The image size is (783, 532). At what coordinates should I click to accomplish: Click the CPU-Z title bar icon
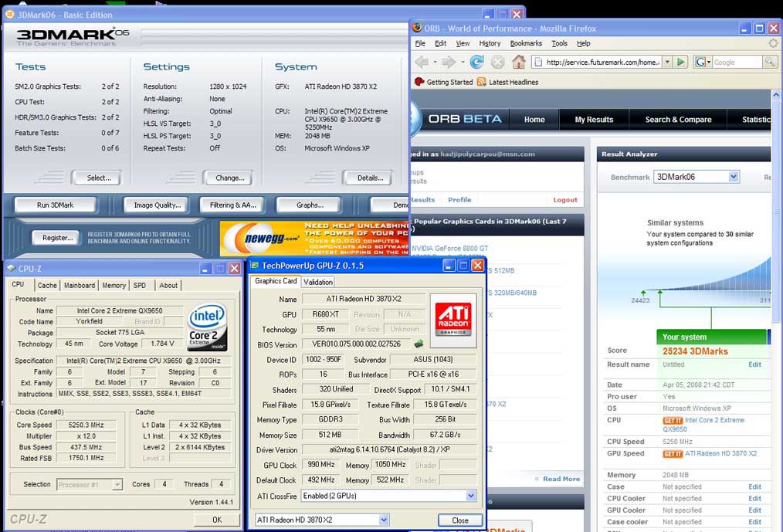click(12, 268)
